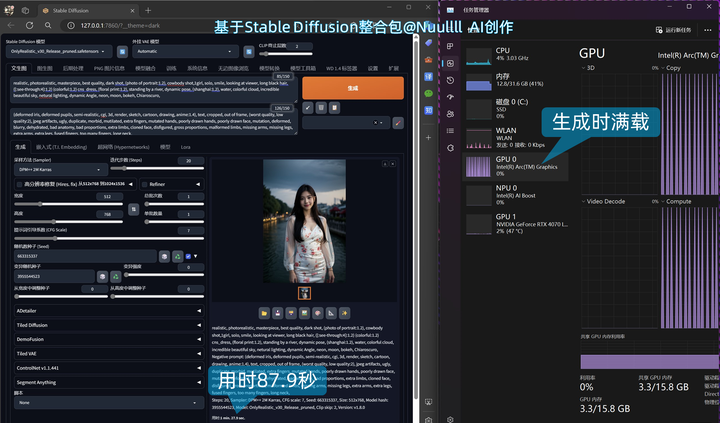Open the Processes page in Task Manager sidebar
This screenshot has width=720, height=423.
pyautogui.click(x=450, y=46)
